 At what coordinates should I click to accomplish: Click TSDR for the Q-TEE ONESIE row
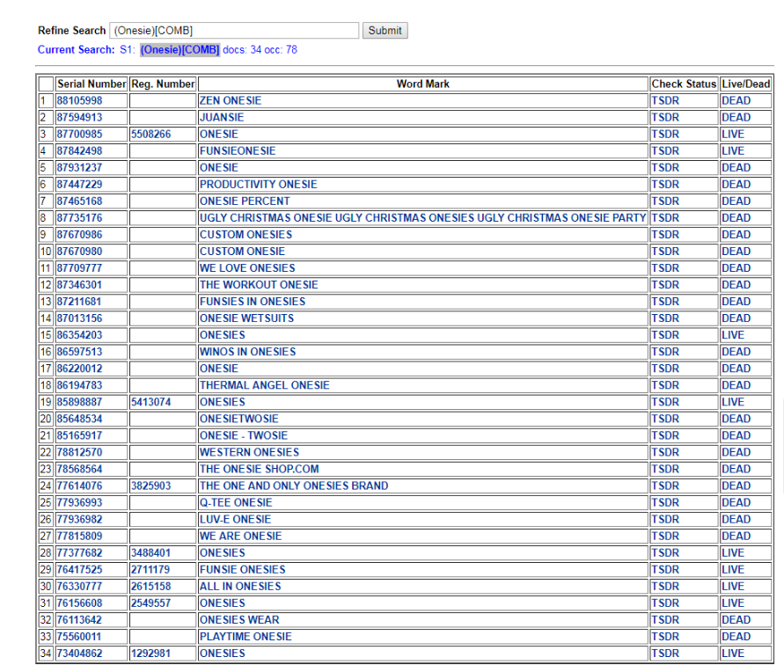[665, 502]
